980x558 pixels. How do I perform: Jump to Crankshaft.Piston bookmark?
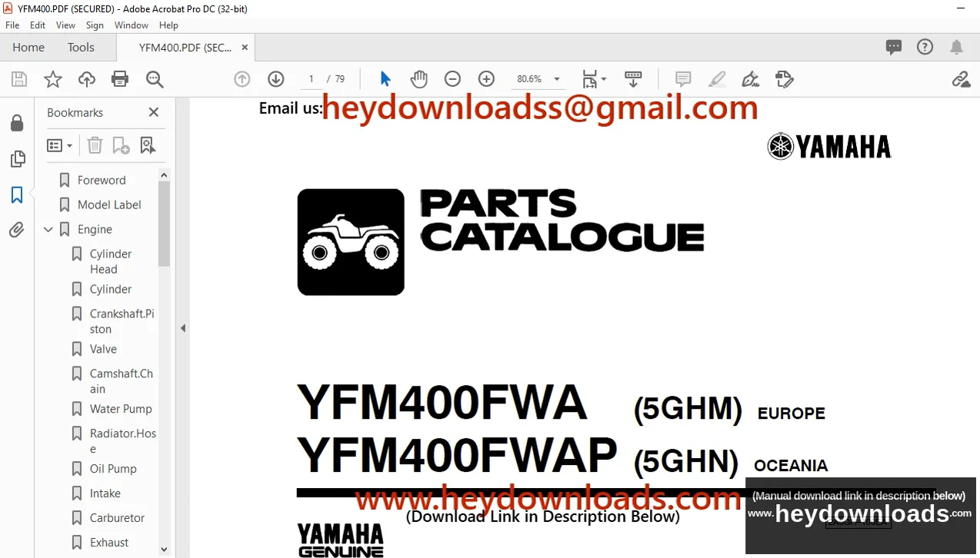tap(122, 321)
